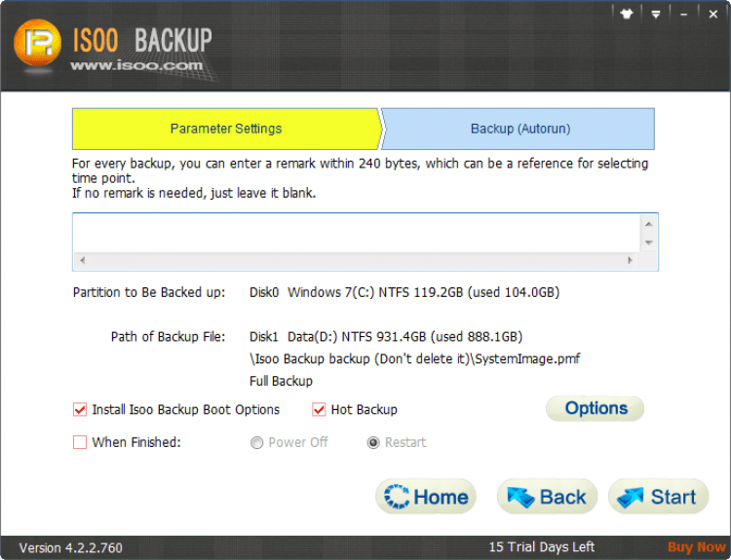Follow the Buy Now link
Viewport: 731px width, 560px height.
[696, 547]
